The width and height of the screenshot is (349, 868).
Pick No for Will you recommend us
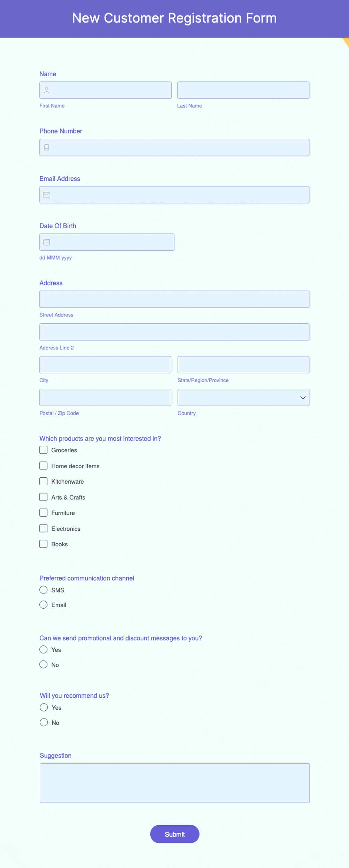click(44, 723)
